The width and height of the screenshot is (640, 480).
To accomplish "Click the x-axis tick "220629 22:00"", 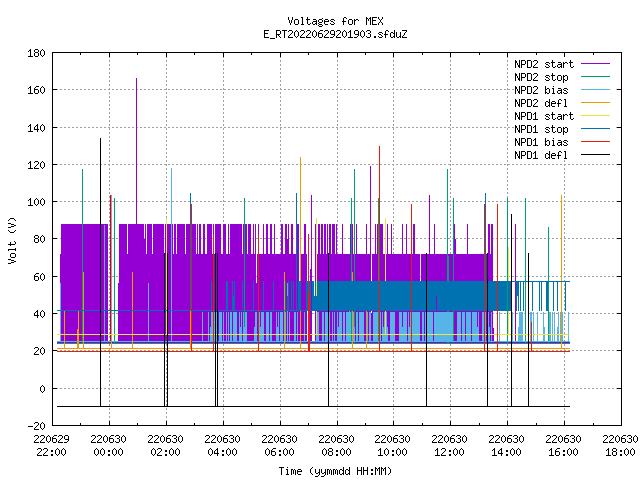I will point(51,446).
